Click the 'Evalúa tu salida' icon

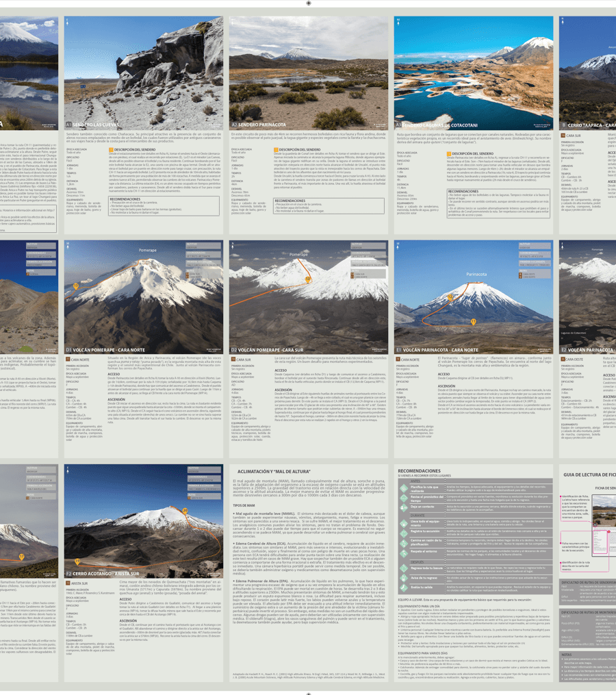[404, 588]
